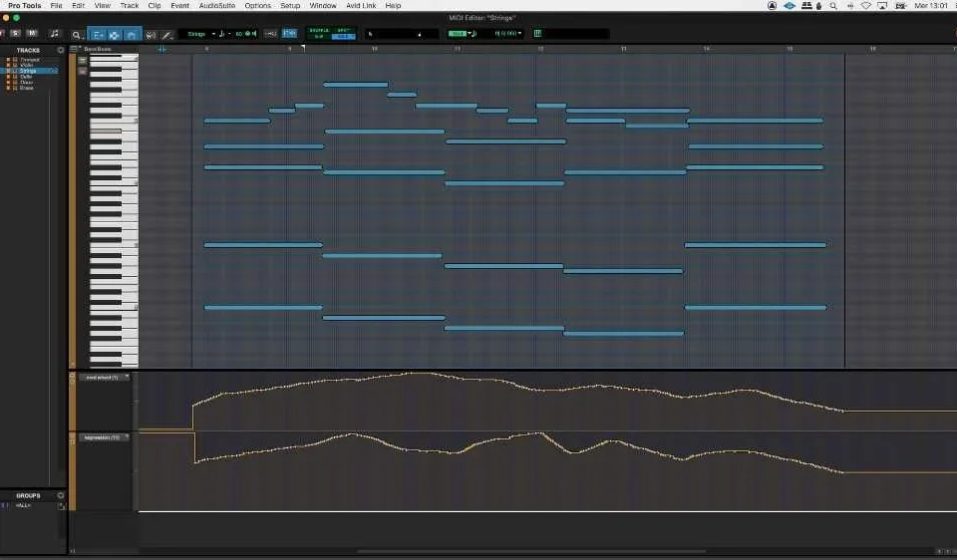This screenshot has height=560, width=957.
Task: Select the Strings track in Tracks list
Action: [x=30, y=71]
